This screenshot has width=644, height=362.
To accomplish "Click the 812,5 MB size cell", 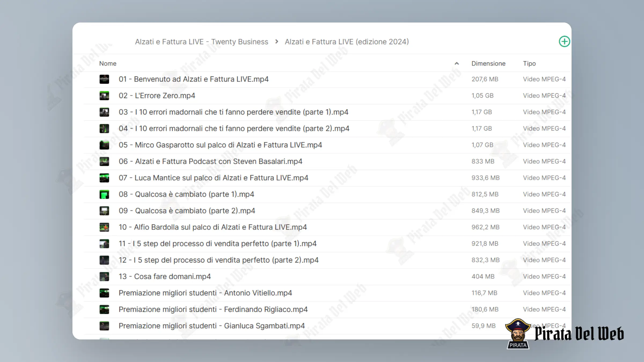I will [x=485, y=194].
